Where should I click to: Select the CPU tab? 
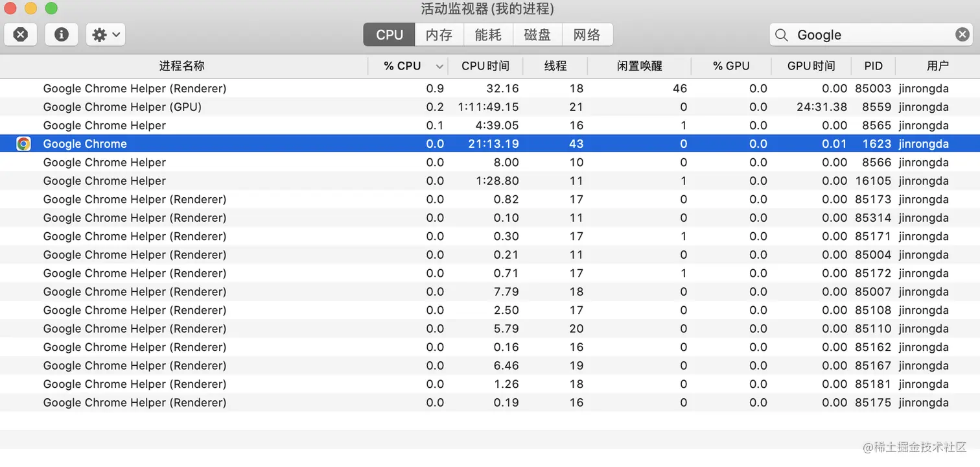[x=390, y=35]
